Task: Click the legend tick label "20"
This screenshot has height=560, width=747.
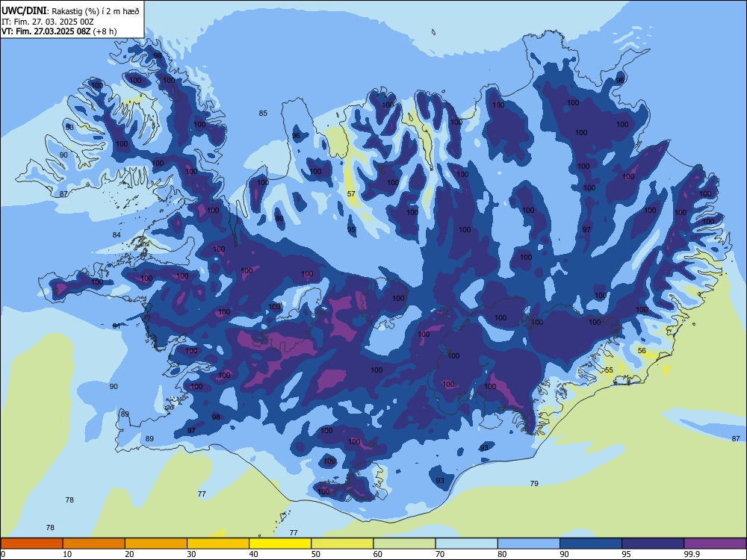Action: (129, 554)
